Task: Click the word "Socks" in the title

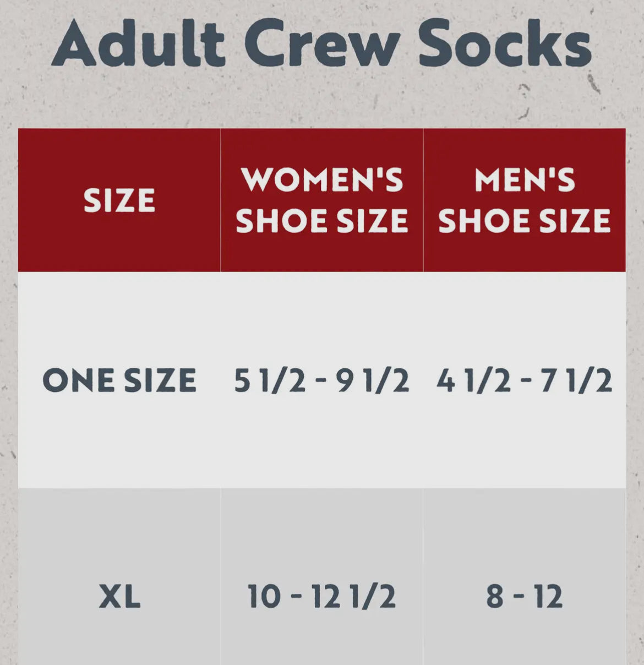Action: click(504, 44)
